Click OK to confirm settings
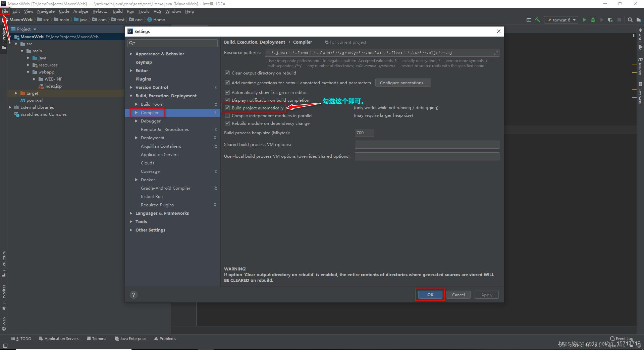644x350 pixels. pos(430,295)
